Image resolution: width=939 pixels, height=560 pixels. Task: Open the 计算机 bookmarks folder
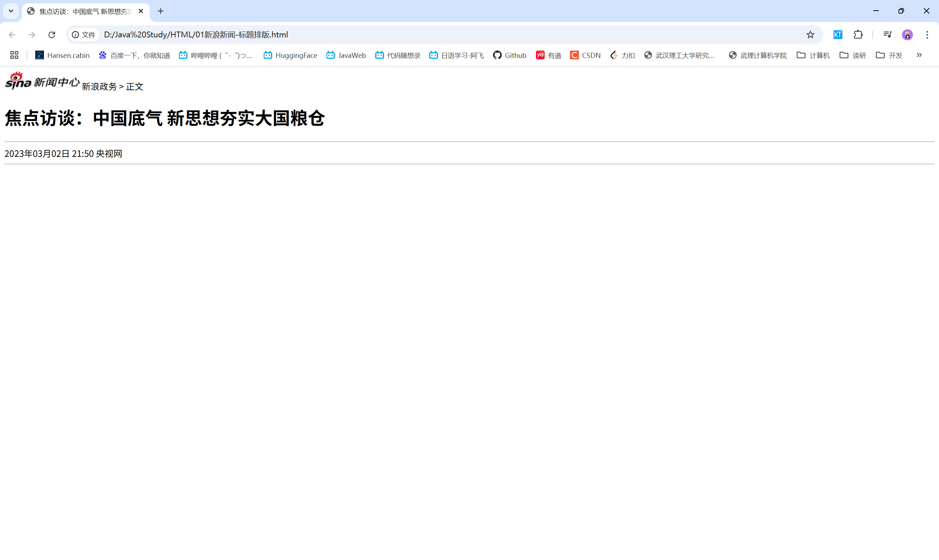[813, 55]
